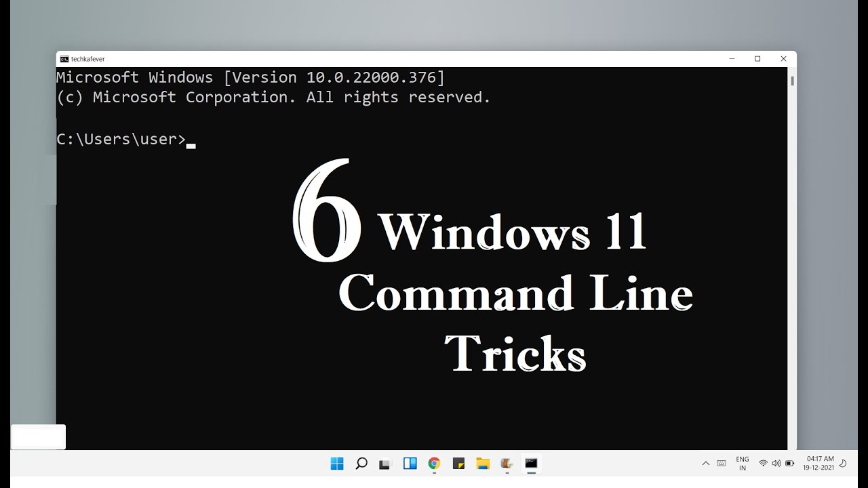Select the Command Prompt taskbar icon
Image resolution: width=868 pixels, height=488 pixels.
point(531,464)
